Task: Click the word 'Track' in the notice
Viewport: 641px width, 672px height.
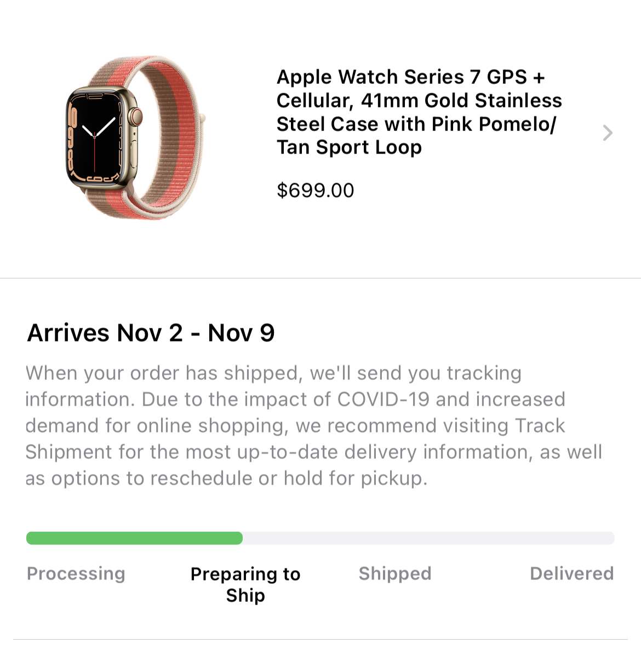Action: (x=536, y=425)
